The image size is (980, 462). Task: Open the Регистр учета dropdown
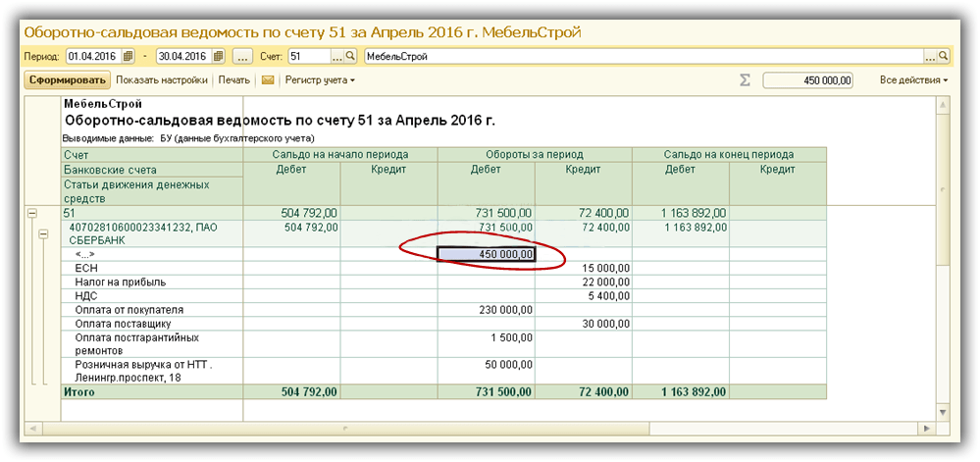pyautogui.click(x=320, y=80)
